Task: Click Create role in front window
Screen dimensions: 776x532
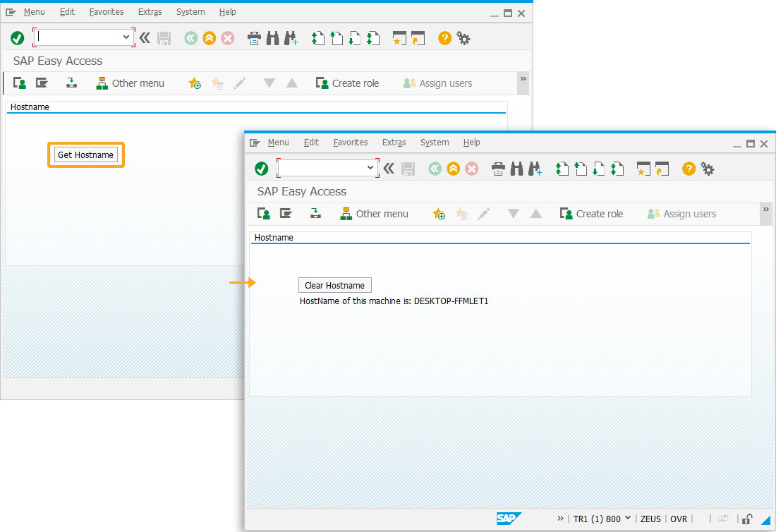Action: 591,214
